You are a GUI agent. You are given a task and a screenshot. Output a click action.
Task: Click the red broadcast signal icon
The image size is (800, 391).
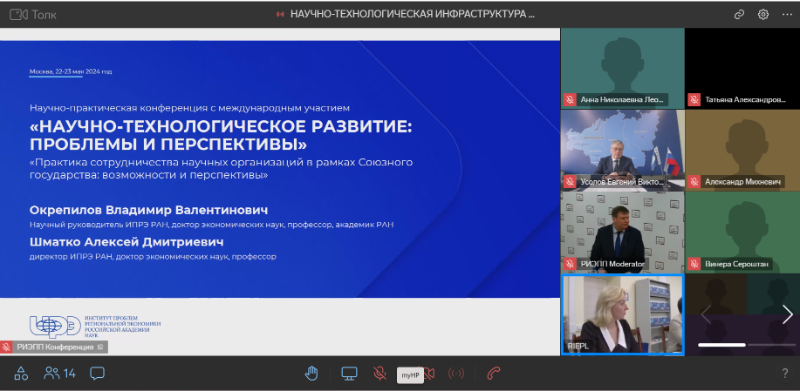click(x=456, y=374)
